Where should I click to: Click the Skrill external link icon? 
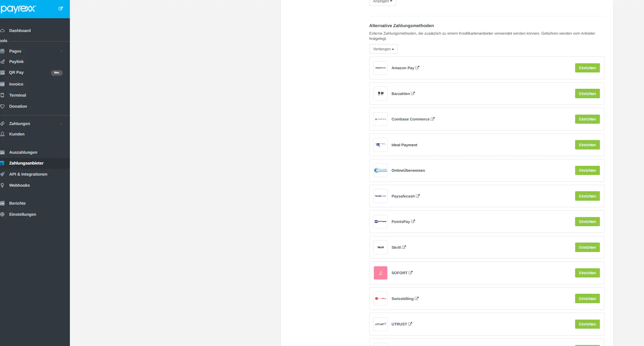pos(404,247)
